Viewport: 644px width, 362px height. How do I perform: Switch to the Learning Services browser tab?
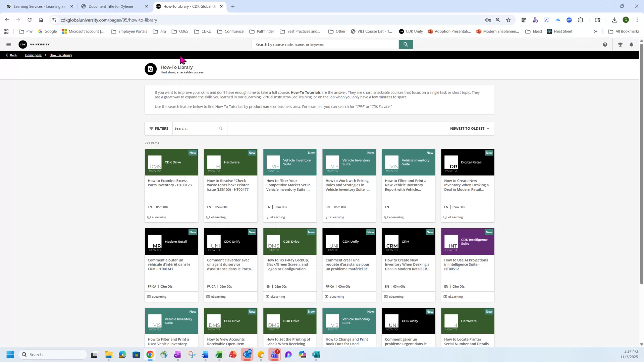click(37, 6)
